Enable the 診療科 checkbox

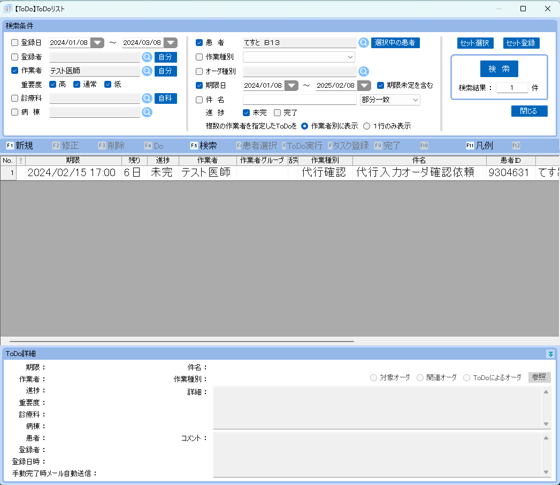click(x=15, y=98)
